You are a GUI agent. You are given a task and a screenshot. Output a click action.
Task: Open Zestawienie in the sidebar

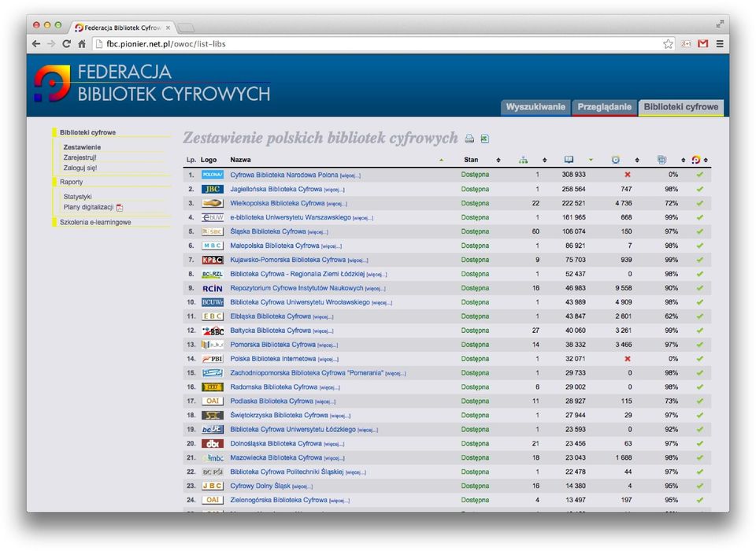82,147
